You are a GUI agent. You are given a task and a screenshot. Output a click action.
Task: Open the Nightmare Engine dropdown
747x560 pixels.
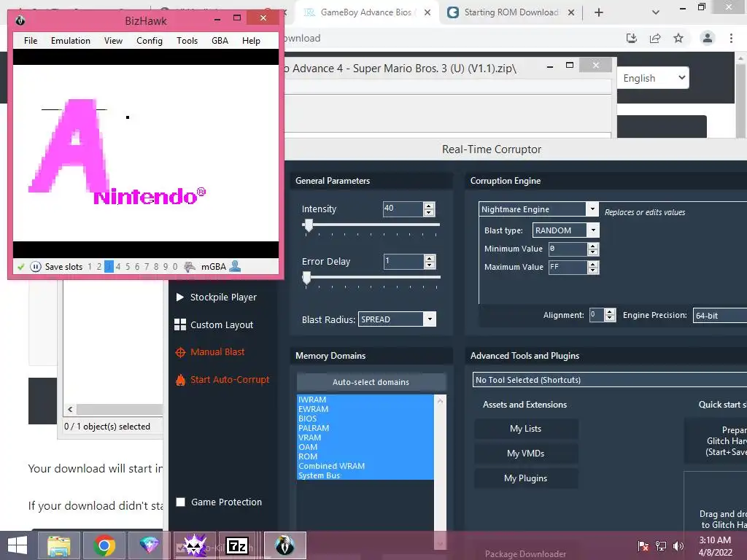pyautogui.click(x=592, y=209)
